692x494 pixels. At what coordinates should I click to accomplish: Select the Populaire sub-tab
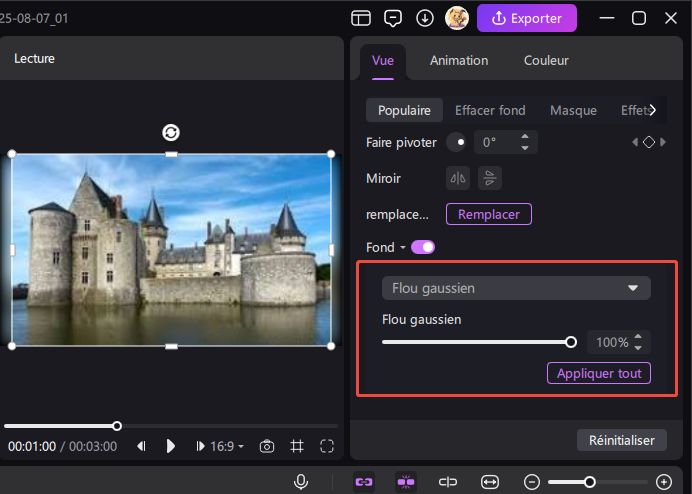click(x=404, y=110)
